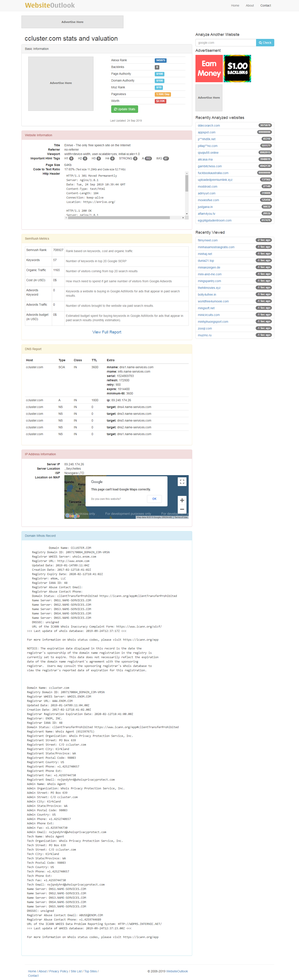Viewport: 299px width, 980px height.
Task: Open admyurl.com stats link
Action: pyautogui.click(x=206, y=193)
